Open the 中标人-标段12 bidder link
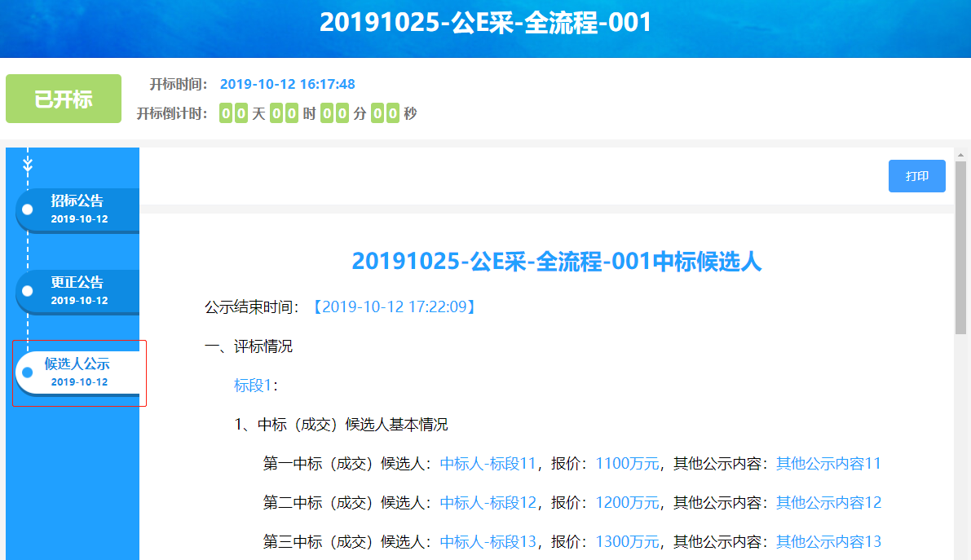The height and width of the screenshot is (560, 971). tap(488, 503)
